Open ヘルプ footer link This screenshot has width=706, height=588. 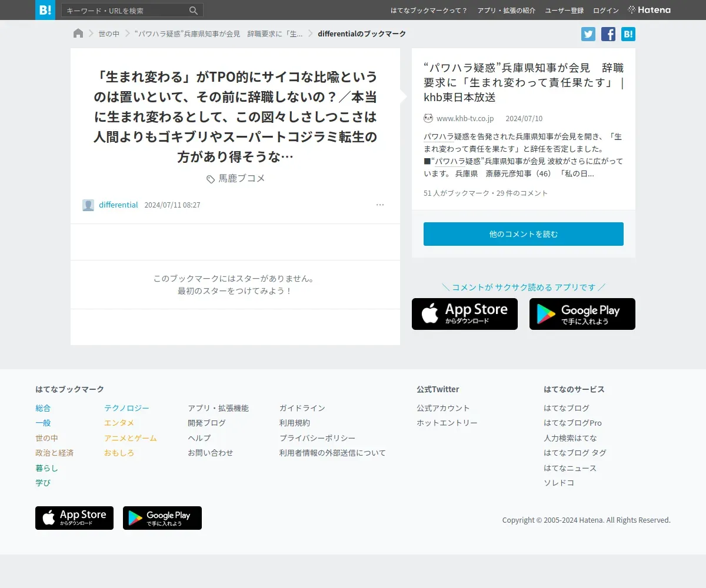199,438
